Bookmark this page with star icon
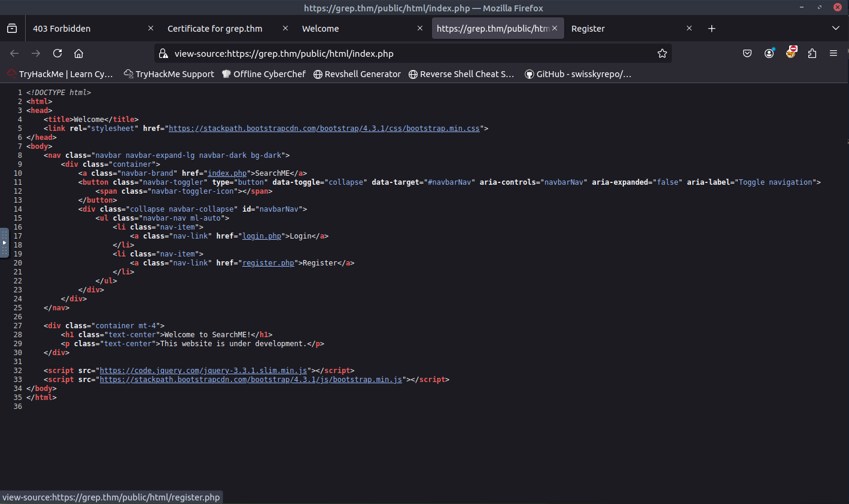The height and width of the screenshot is (504, 849). [662, 53]
